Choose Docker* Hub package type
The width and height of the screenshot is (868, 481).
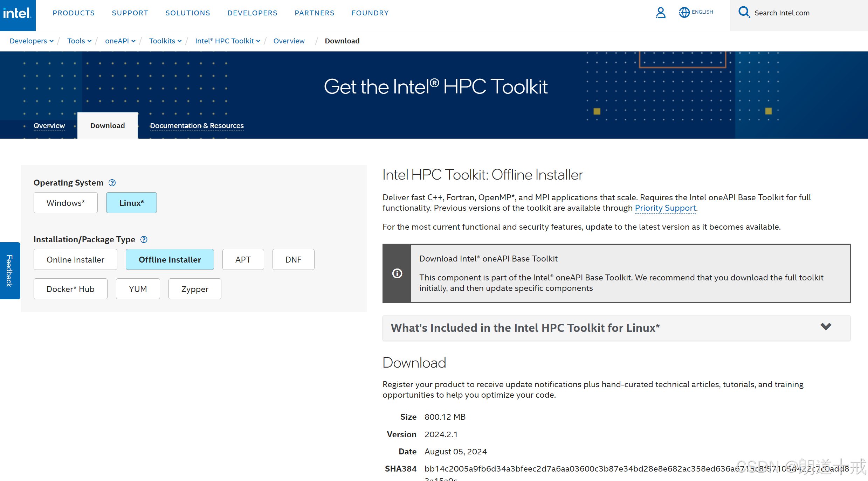point(70,289)
